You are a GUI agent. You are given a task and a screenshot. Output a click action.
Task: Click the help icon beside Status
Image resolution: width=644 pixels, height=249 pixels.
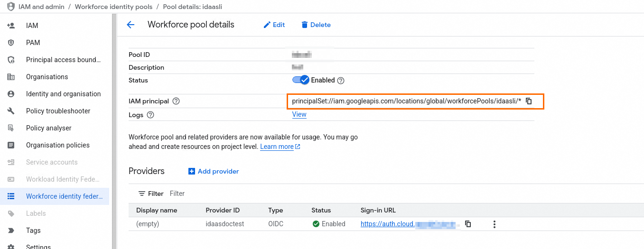(x=341, y=81)
